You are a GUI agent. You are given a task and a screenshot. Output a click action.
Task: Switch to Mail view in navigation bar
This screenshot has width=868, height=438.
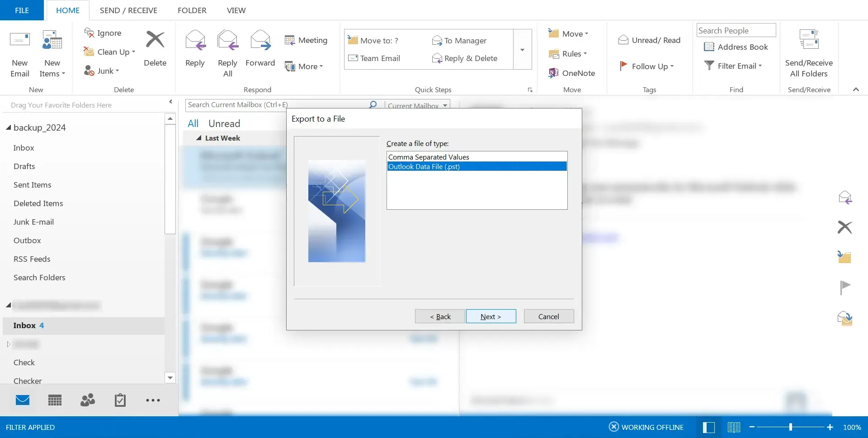coord(23,400)
